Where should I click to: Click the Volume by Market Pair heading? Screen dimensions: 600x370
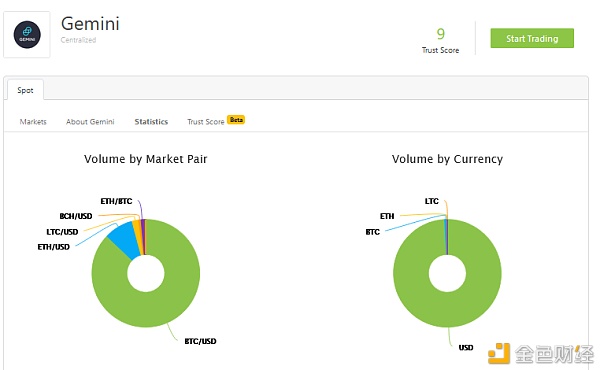[145, 159]
